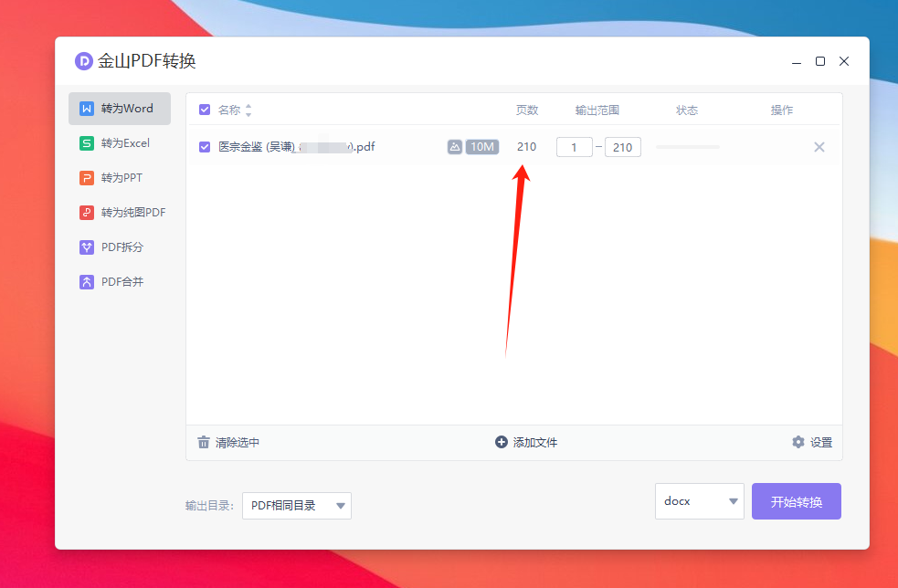Click the 状态 column header

(687, 110)
